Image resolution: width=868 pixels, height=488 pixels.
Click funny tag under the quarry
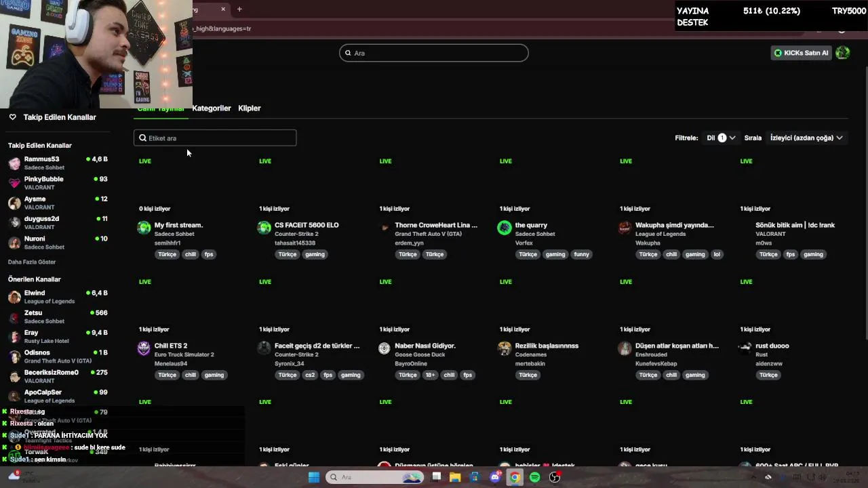click(x=581, y=254)
